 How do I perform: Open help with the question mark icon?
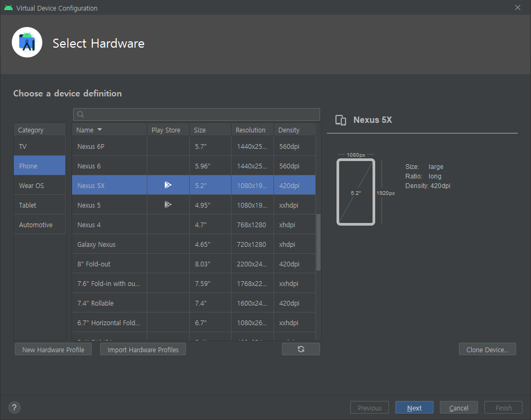(x=14, y=407)
